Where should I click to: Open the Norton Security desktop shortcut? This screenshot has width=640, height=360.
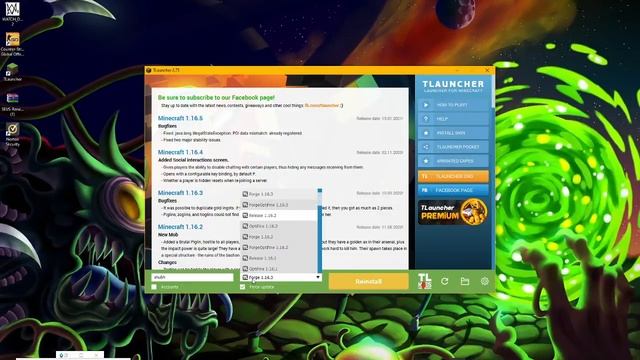click(x=12, y=135)
